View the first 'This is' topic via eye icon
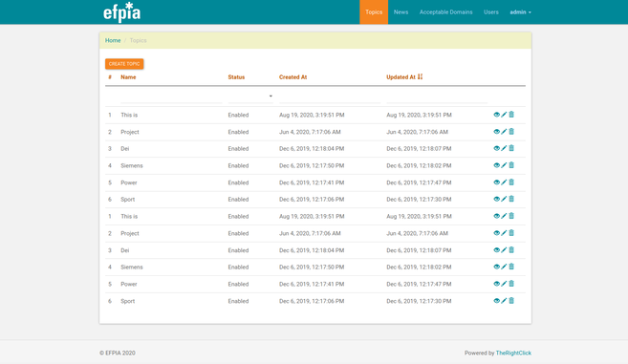The width and height of the screenshot is (628, 364). point(497,115)
